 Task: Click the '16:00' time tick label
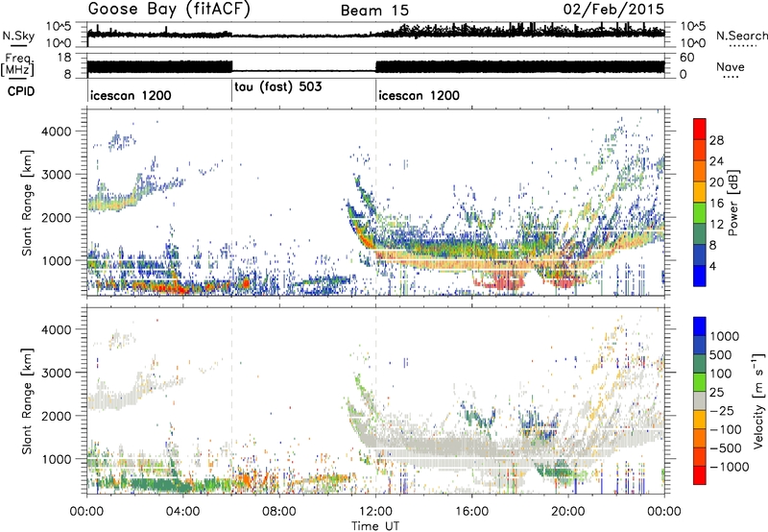pos(471,512)
